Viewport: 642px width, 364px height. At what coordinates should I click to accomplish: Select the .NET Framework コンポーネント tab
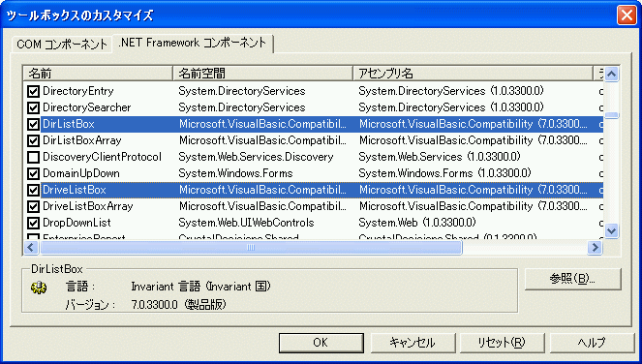tap(192, 43)
